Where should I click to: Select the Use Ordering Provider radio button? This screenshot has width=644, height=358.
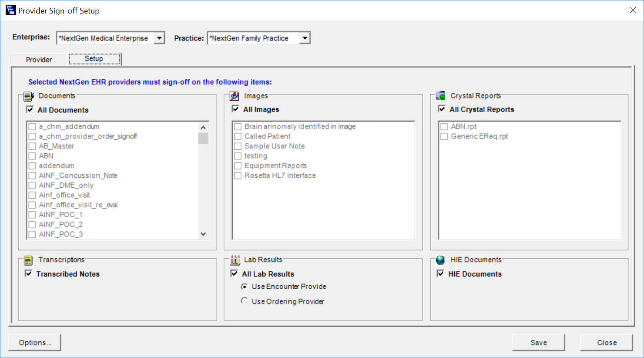point(244,301)
